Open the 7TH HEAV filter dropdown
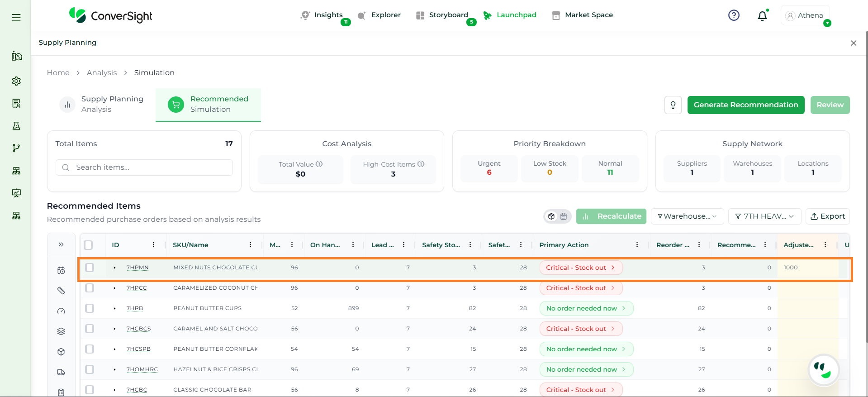This screenshot has height=397, width=868. click(x=764, y=216)
